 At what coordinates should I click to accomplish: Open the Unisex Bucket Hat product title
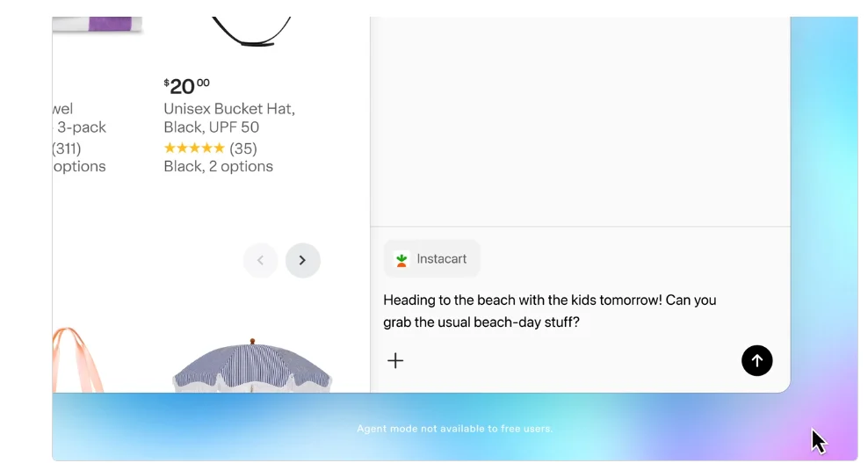(x=229, y=118)
